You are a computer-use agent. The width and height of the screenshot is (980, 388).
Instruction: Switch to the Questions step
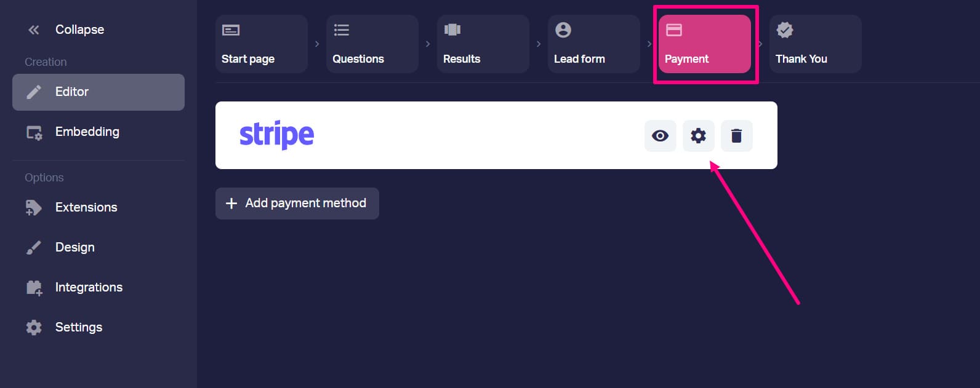372,44
